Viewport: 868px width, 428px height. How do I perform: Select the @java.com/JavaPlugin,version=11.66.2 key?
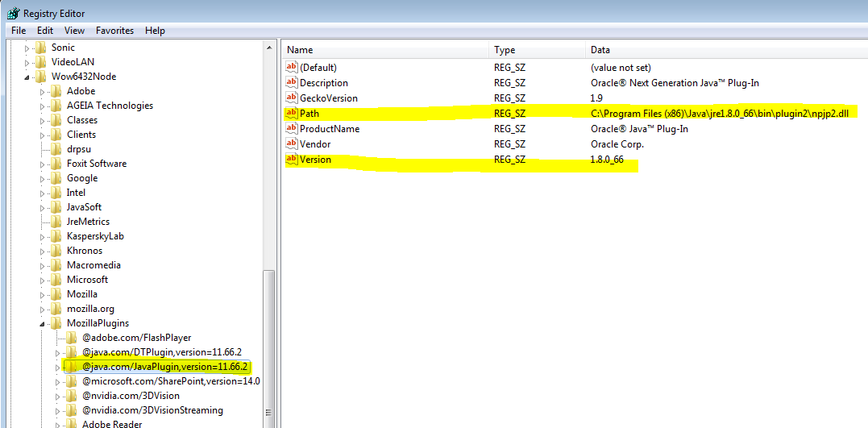[x=166, y=367]
